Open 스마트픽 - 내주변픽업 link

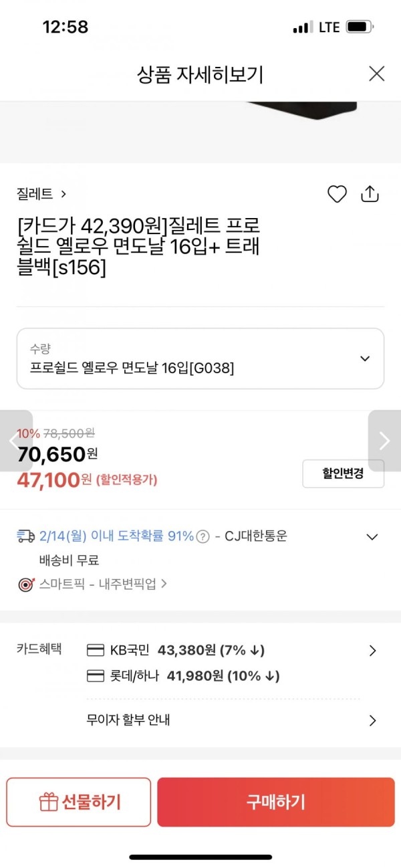pyautogui.click(x=103, y=584)
